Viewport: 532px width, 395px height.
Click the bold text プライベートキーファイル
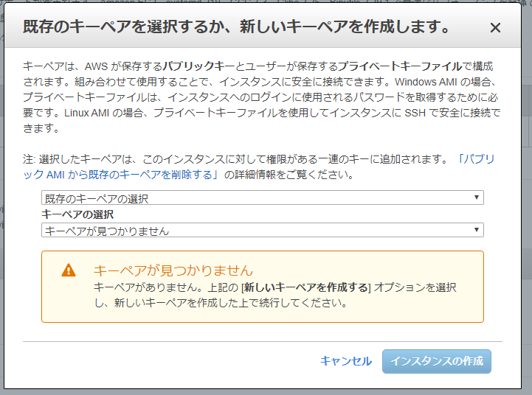point(400,66)
